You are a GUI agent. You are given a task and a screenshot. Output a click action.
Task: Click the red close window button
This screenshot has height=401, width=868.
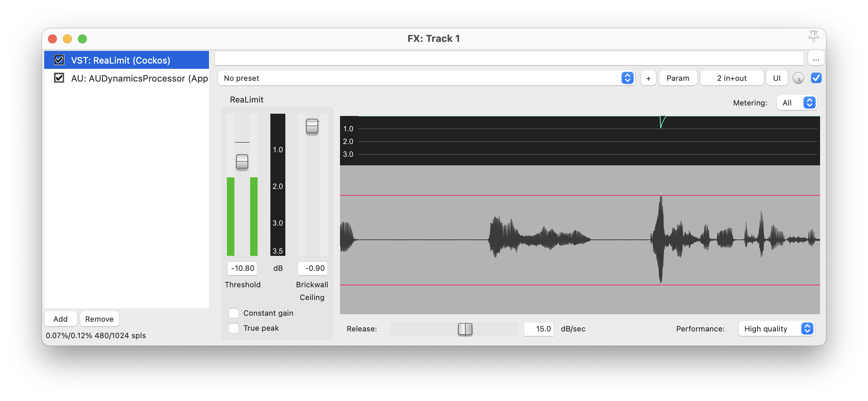[52, 39]
